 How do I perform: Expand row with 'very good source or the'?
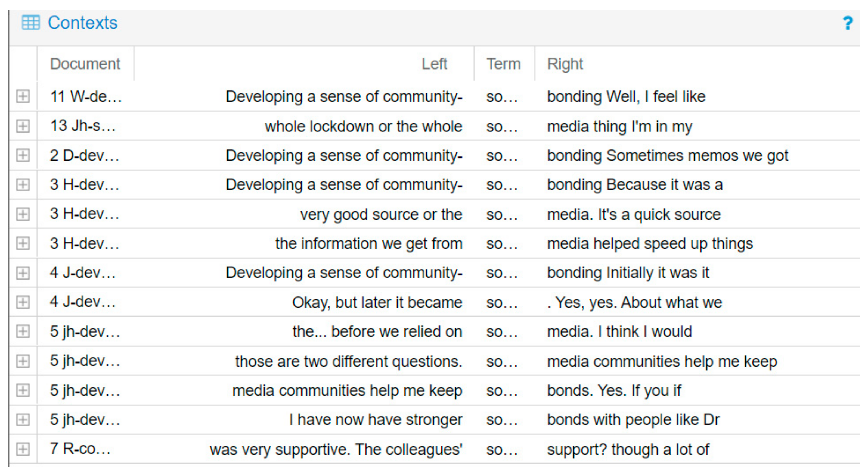click(x=23, y=214)
